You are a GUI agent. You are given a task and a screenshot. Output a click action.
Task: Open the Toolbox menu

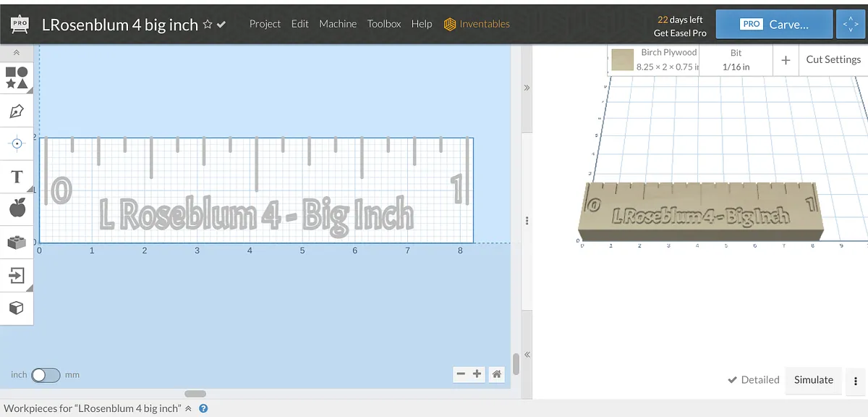click(383, 24)
